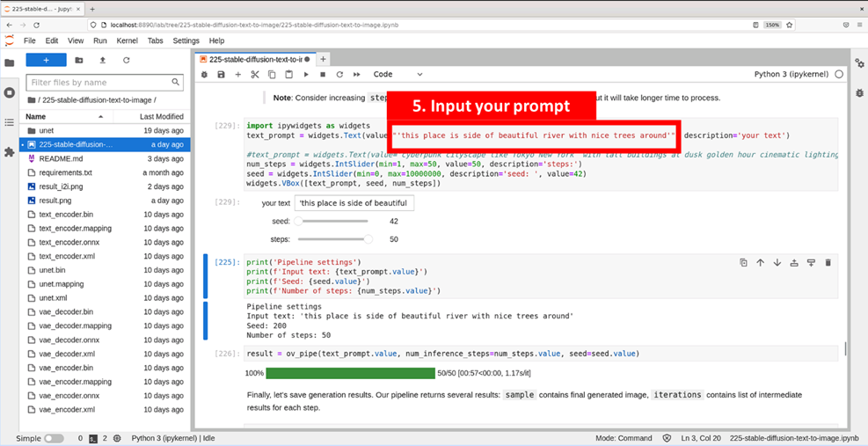The width and height of the screenshot is (868, 446).
Task: Sort files by Last Modified column
Action: point(151,116)
